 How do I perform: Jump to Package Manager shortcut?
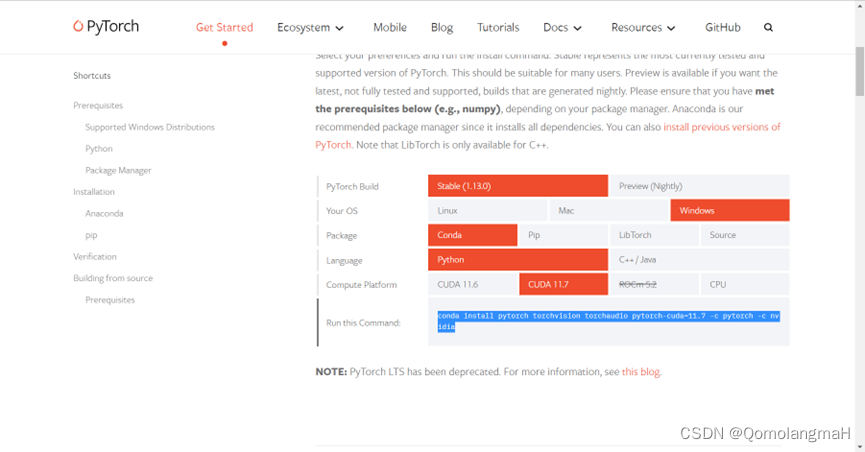click(x=118, y=170)
